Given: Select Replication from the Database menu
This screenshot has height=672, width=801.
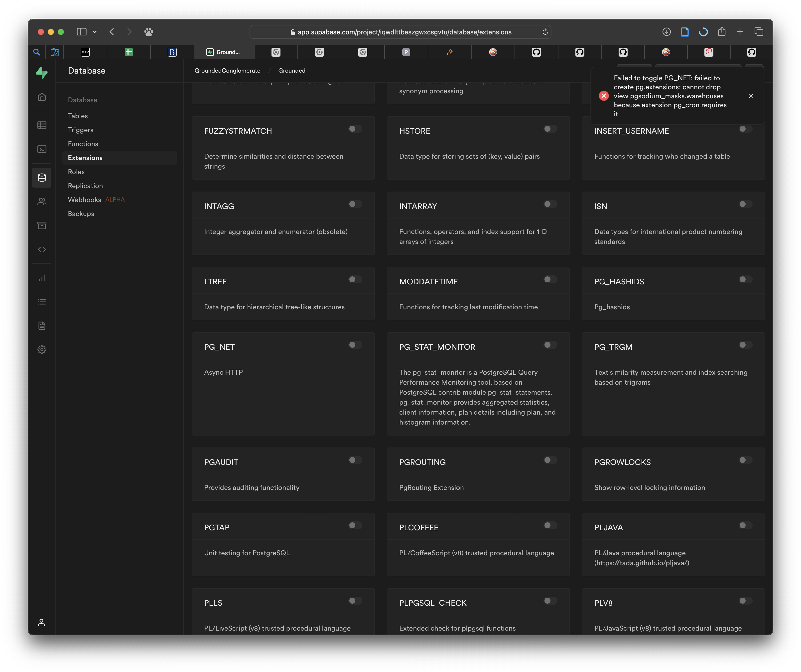Looking at the screenshot, I should pyautogui.click(x=85, y=186).
